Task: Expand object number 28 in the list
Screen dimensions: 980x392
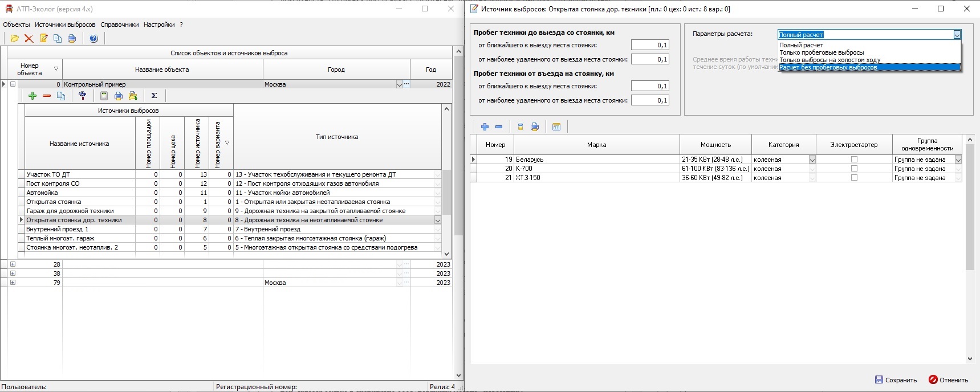Action: pos(13,264)
